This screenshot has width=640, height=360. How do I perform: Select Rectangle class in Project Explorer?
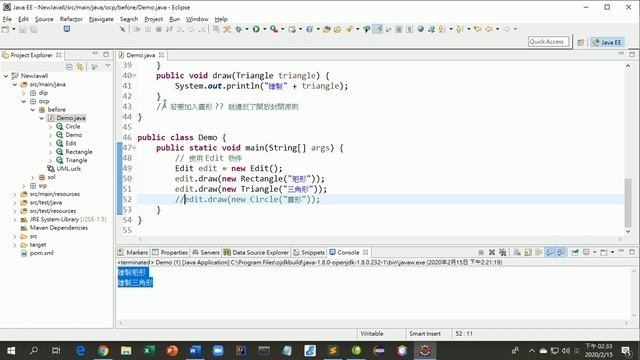click(79, 152)
